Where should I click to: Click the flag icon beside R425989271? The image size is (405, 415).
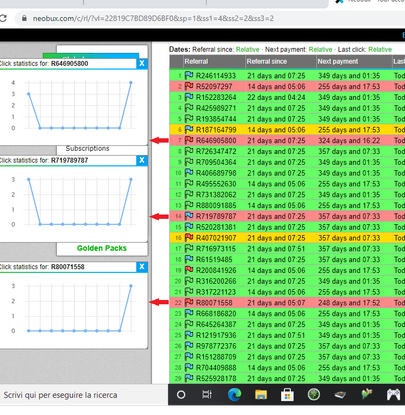pyautogui.click(x=189, y=108)
